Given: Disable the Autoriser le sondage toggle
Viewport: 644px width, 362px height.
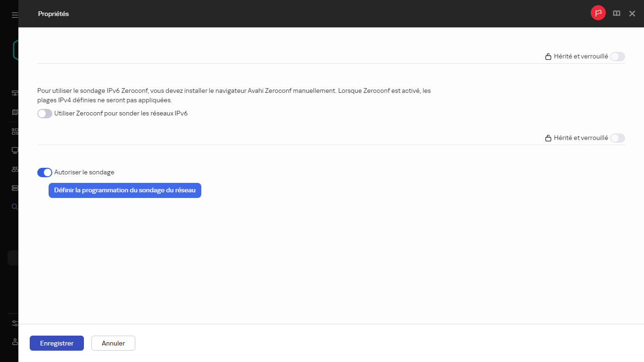Looking at the screenshot, I should [45, 173].
